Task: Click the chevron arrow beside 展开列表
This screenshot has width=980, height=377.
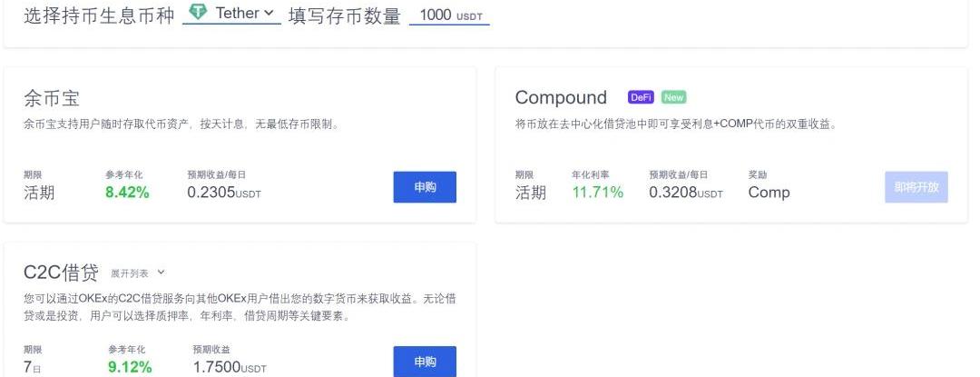Action: pos(162,272)
